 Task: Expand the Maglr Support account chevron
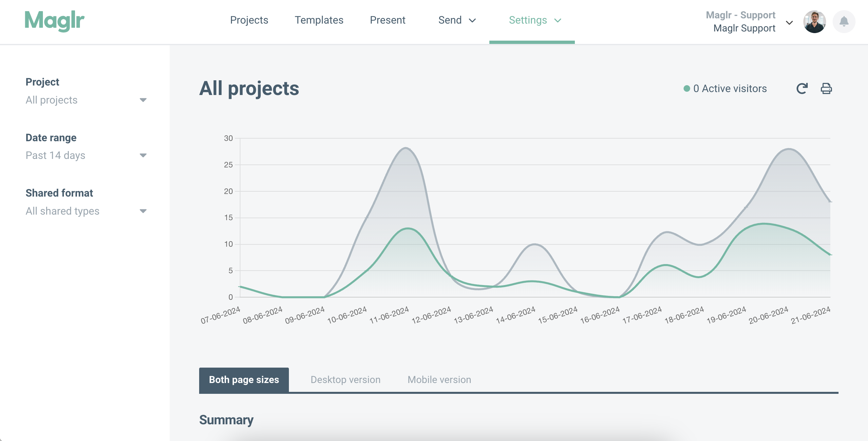click(x=789, y=23)
